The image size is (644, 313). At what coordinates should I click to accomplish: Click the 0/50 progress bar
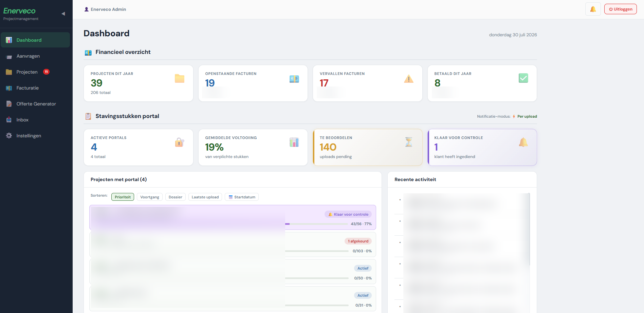(317, 278)
